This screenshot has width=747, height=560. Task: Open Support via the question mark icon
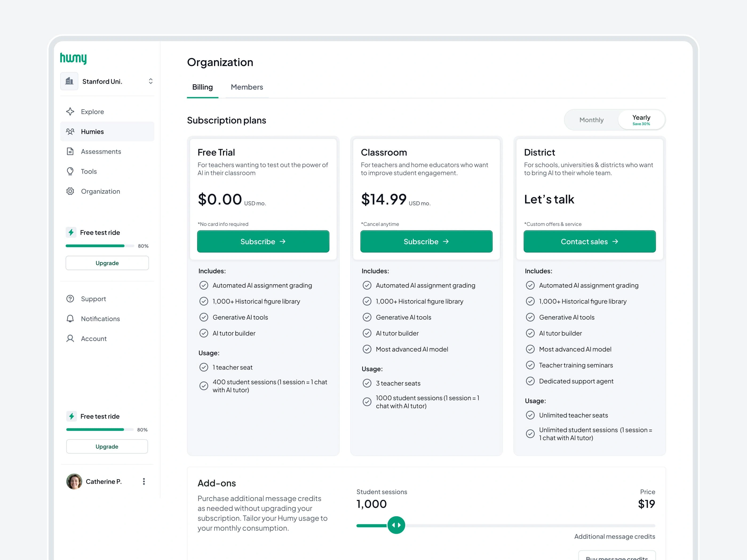(70, 299)
